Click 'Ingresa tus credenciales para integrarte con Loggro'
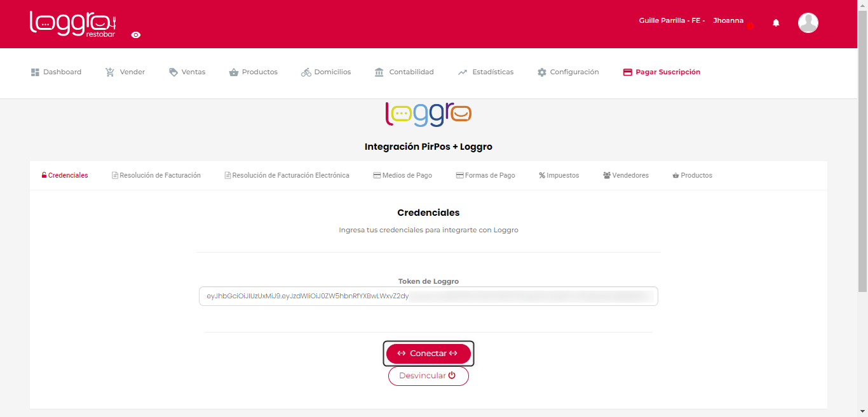868x417 pixels. (428, 230)
